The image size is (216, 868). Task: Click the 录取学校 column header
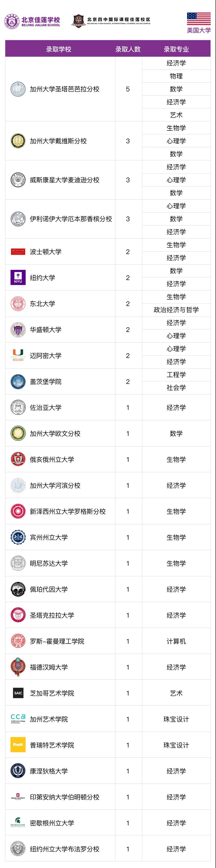[x=59, y=49]
